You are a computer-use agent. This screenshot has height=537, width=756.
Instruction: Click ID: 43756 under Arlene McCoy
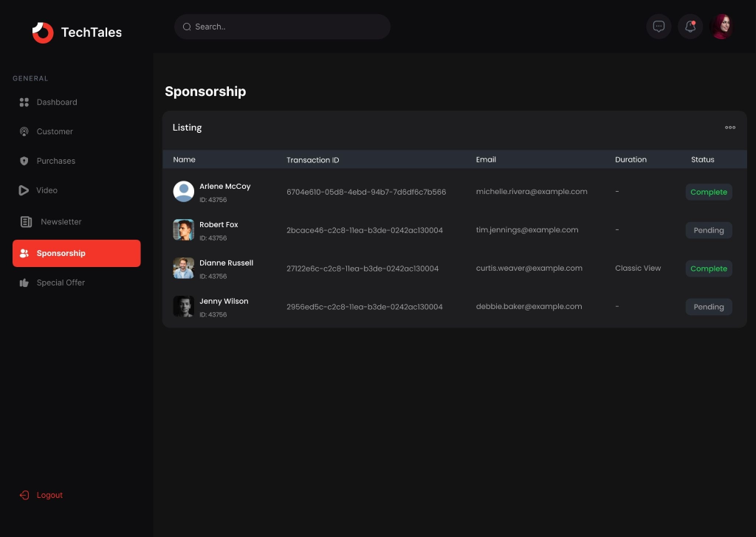click(213, 200)
